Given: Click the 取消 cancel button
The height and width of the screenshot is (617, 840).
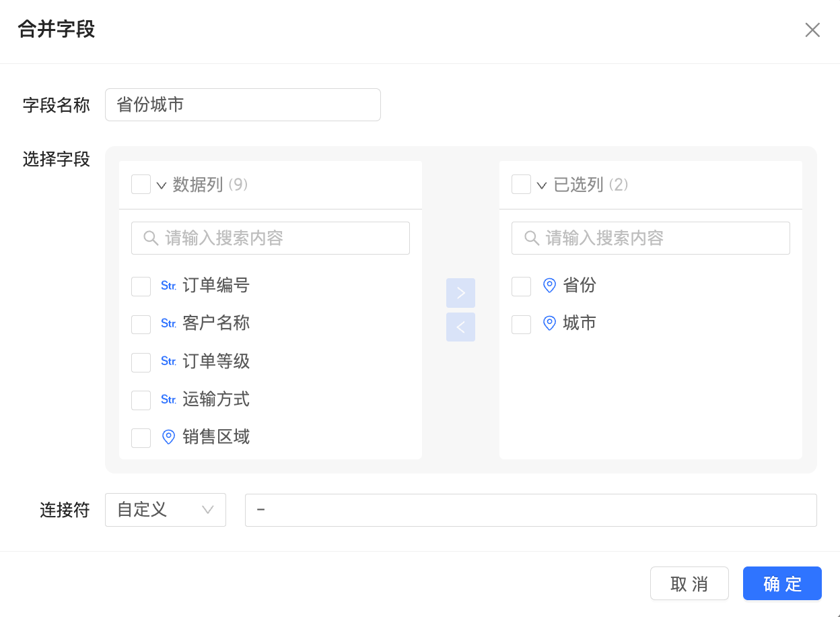Looking at the screenshot, I should pyautogui.click(x=689, y=583).
